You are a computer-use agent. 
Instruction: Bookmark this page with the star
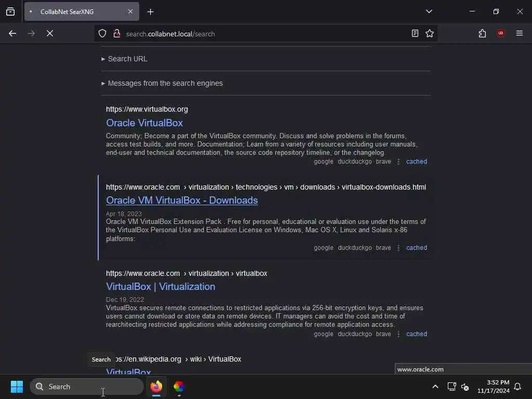[430, 33]
